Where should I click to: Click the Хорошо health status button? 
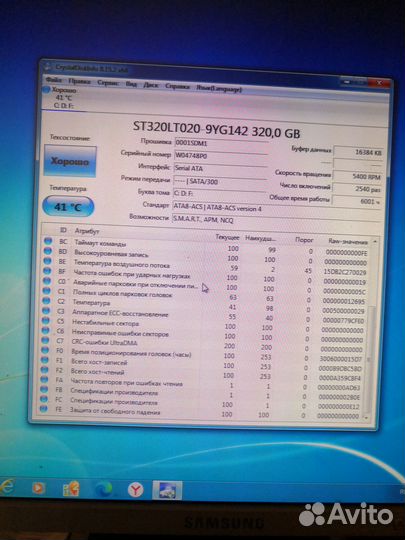pos(70,162)
